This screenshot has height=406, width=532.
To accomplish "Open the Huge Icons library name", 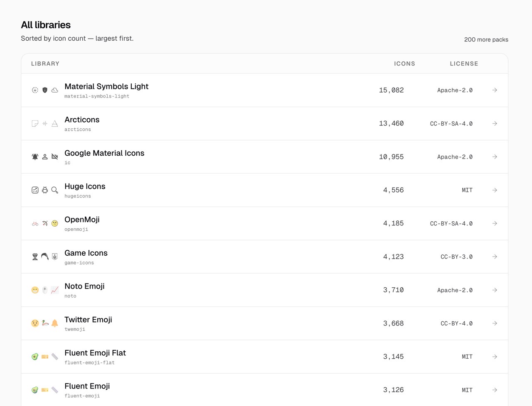I will 85,186.
